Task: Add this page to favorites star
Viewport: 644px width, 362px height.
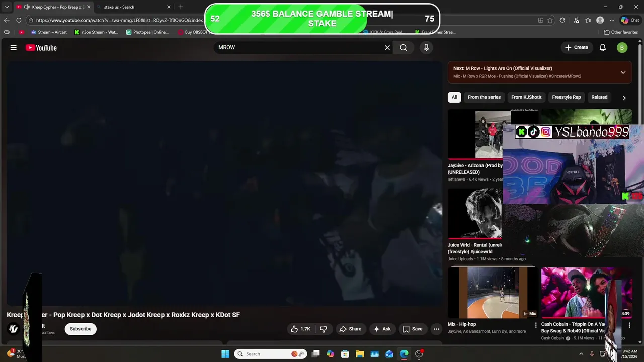Action: (550, 20)
